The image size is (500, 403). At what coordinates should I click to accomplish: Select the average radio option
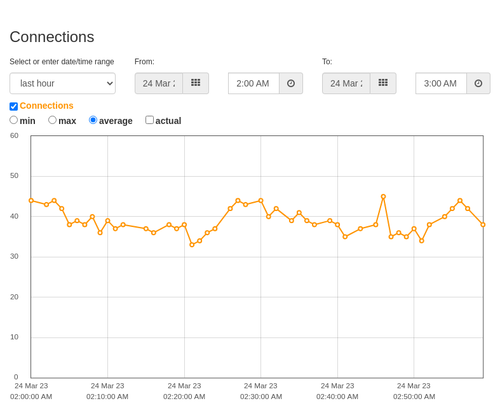pyautogui.click(x=93, y=120)
